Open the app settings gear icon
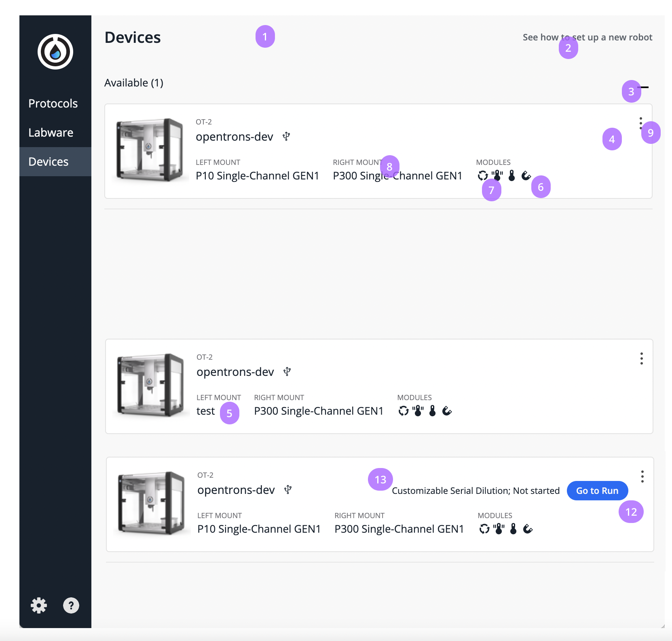The image size is (672, 641). [x=39, y=605]
